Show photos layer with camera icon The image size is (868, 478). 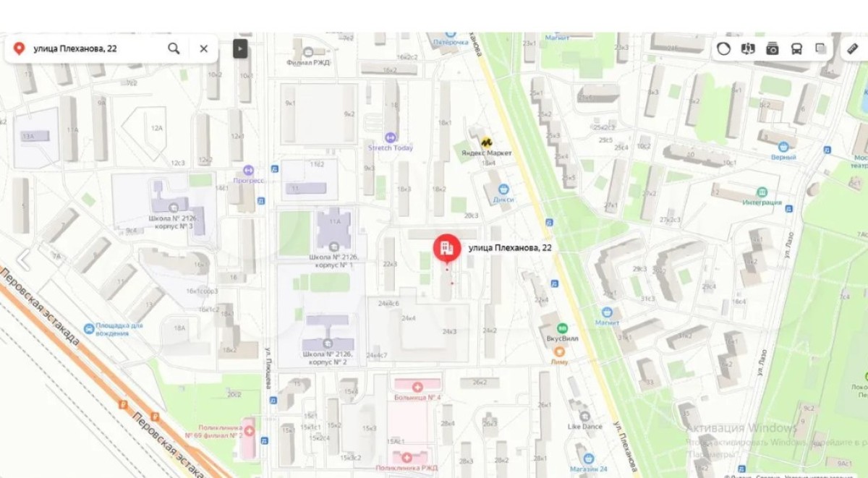tap(773, 48)
